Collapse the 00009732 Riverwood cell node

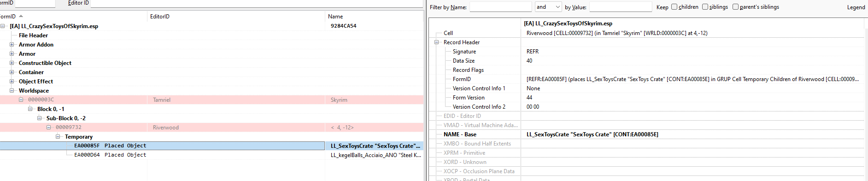tap(48, 128)
